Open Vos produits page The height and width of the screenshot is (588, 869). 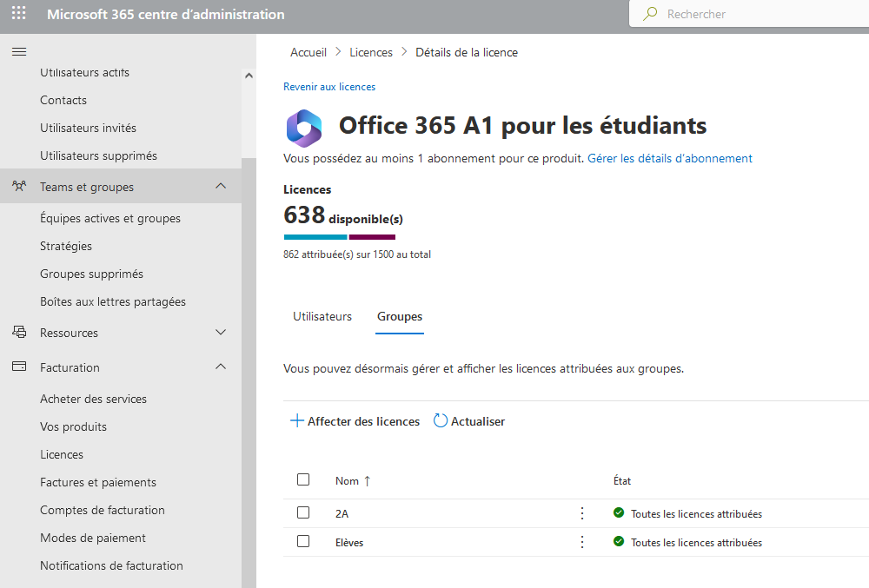(x=73, y=426)
